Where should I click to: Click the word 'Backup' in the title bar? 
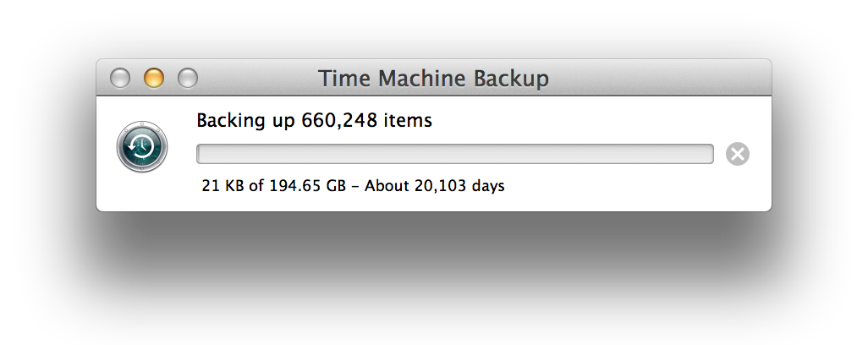pyautogui.click(x=511, y=79)
